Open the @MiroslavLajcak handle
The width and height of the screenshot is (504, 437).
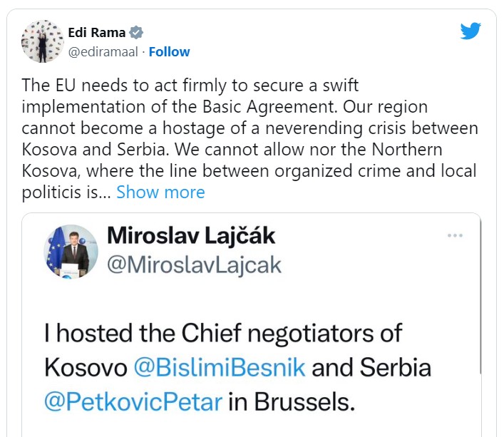pos(194,265)
